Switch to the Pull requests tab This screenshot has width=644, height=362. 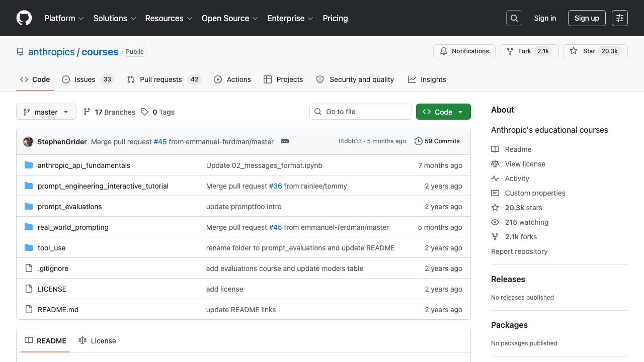[164, 79]
